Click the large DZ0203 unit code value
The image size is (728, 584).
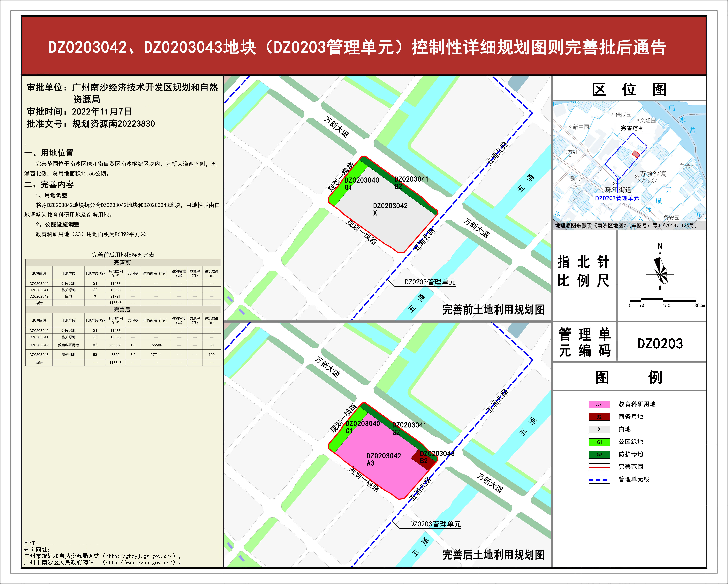click(660, 344)
